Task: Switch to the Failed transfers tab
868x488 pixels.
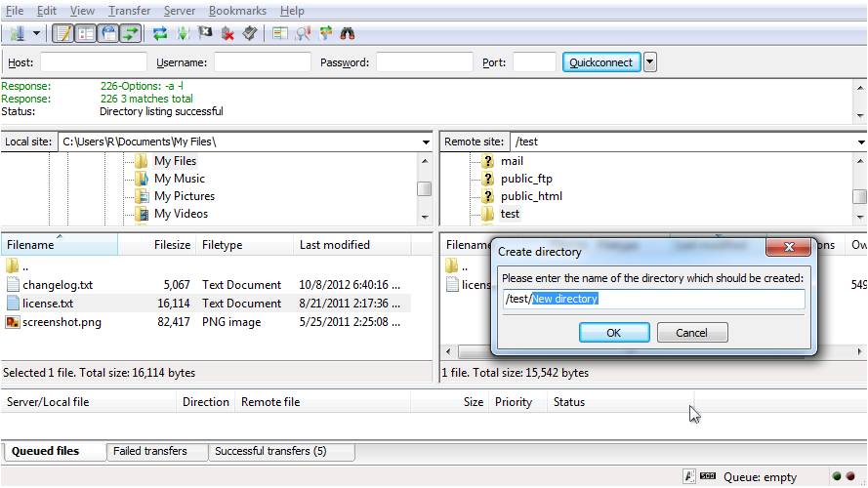Action: click(x=150, y=451)
